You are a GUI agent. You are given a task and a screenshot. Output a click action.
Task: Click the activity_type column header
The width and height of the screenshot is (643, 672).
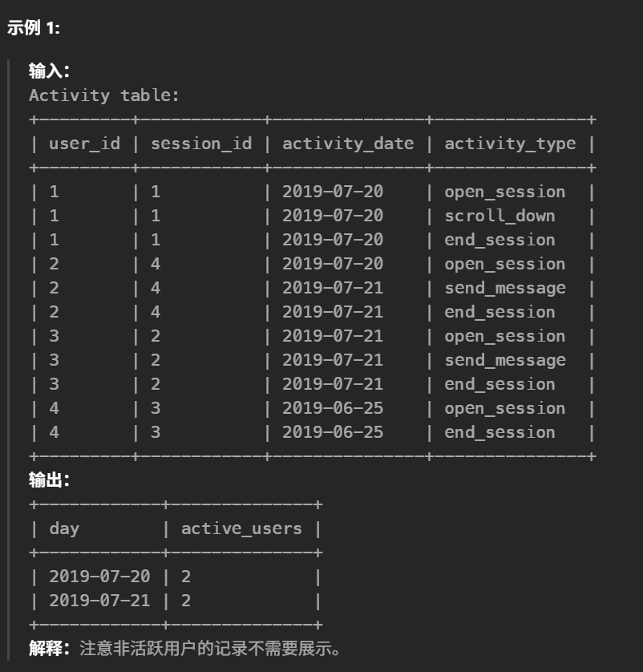(510, 144)
